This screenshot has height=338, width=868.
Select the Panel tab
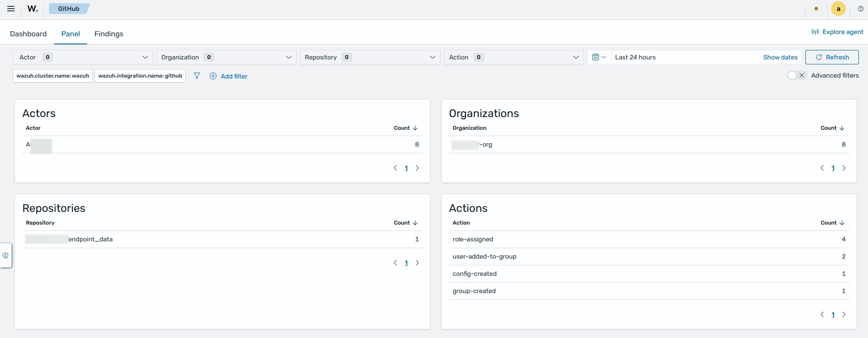click(70, 34)
